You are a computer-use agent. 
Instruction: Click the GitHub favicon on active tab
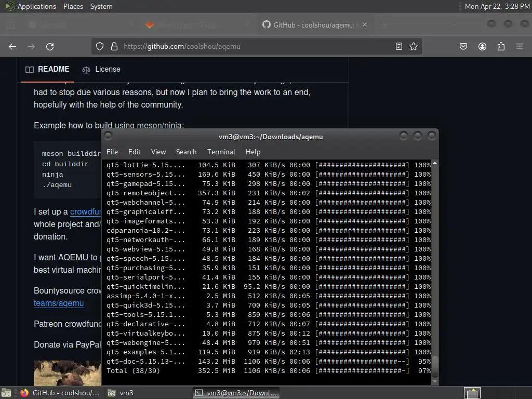[x=267, y=24]
